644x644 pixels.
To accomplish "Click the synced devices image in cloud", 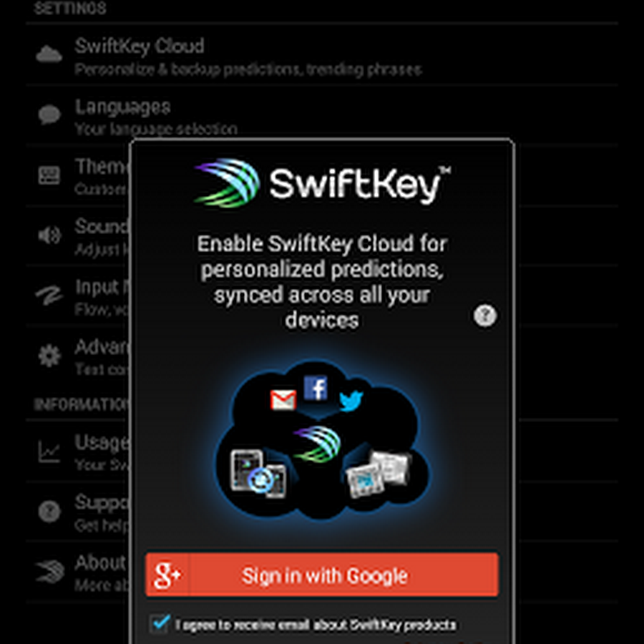I will pyautogui.click(x=258, y=474).
